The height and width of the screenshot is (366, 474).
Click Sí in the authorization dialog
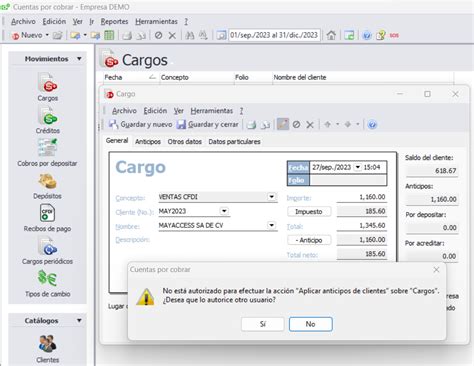[x=263, y=324]
